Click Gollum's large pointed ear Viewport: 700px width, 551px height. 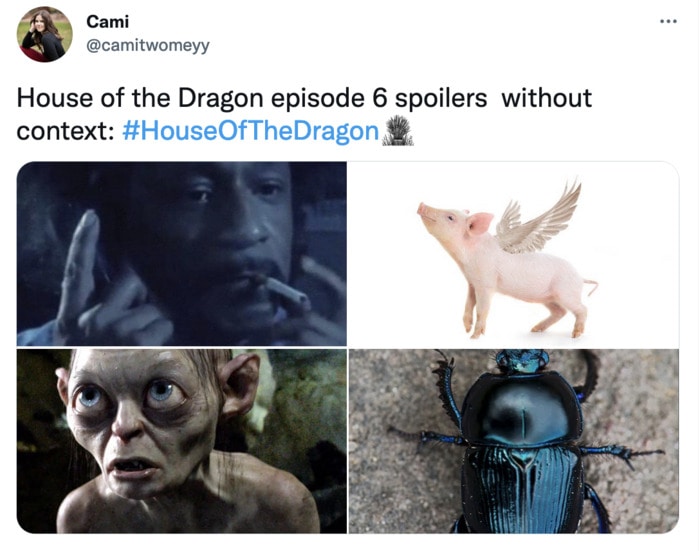click(x=241, y=382)
